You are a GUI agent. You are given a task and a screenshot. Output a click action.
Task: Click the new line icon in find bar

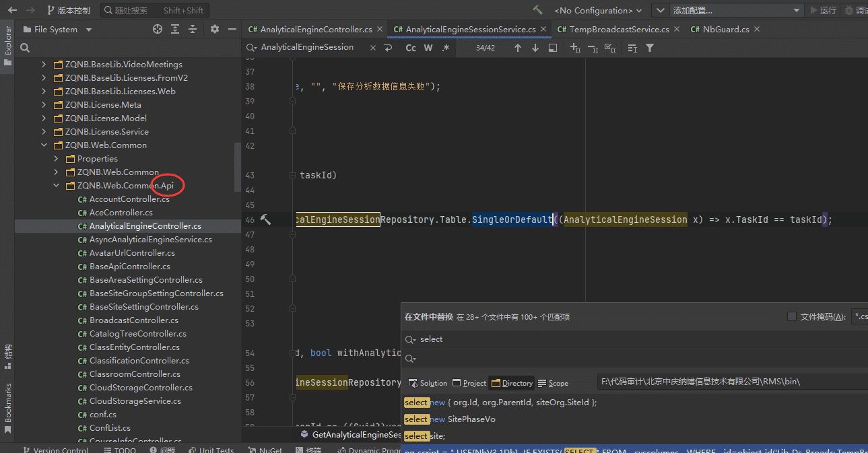pyautogui.click(x=388, y=48)
